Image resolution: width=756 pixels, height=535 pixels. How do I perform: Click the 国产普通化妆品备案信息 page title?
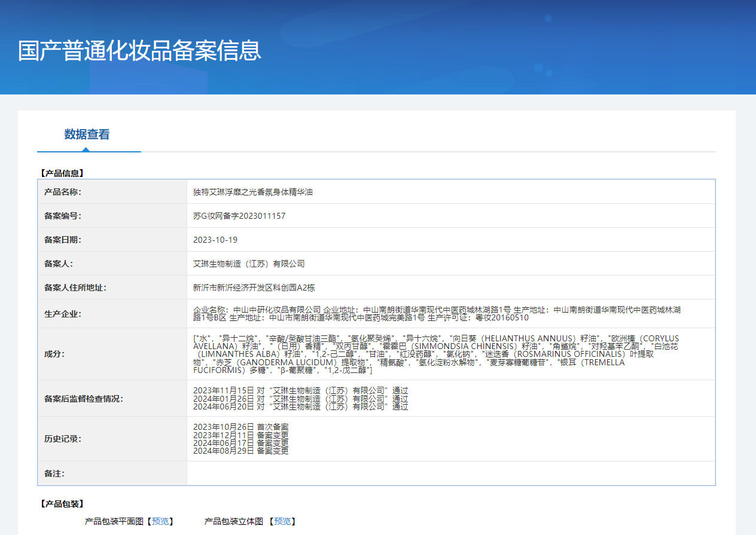pyautogui.click(x=139, y=51)
